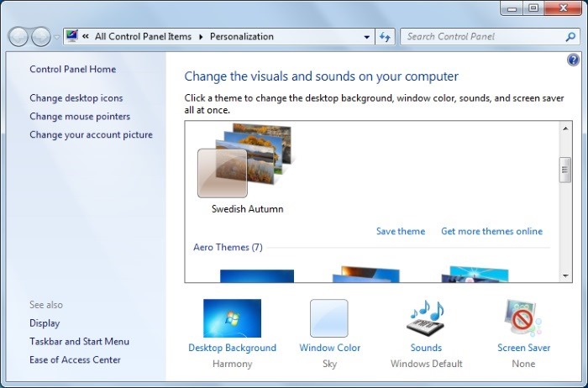Open the Window Color Sky swatch
The width and height of the screenshot is (588, 388).
point(329,318)
